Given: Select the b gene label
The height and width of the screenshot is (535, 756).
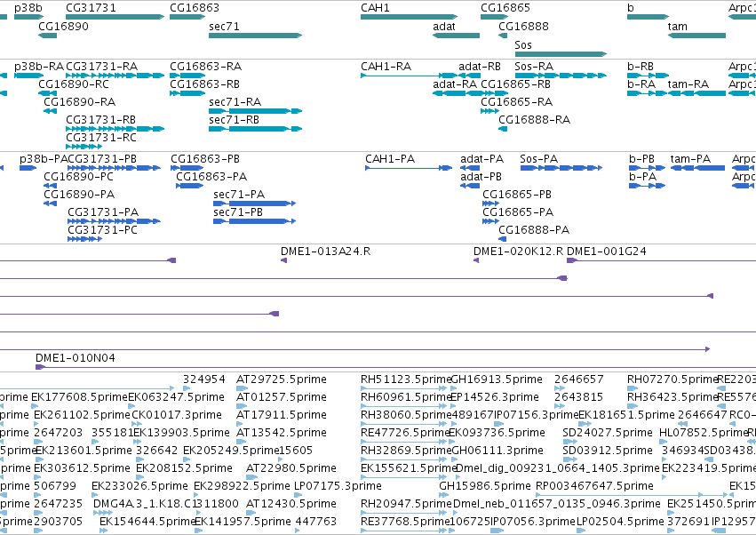Looking at the screenshot, I should pos(631,8).
